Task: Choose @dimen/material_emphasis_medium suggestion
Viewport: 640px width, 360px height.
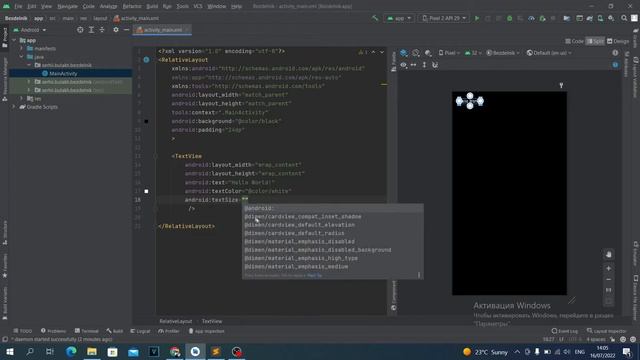Action: coord(333,267)
